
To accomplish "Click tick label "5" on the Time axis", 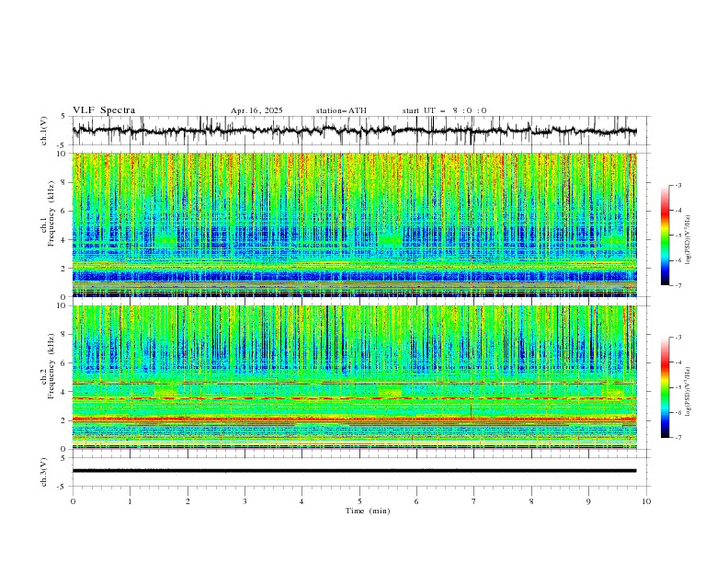I will [x=359, y=501].
